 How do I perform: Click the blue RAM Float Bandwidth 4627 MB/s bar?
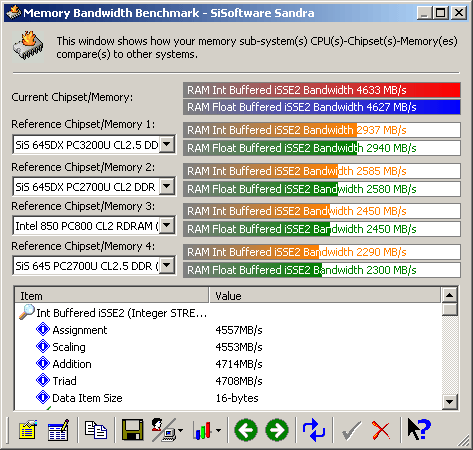pyautogui.click(x=322, y=107)
